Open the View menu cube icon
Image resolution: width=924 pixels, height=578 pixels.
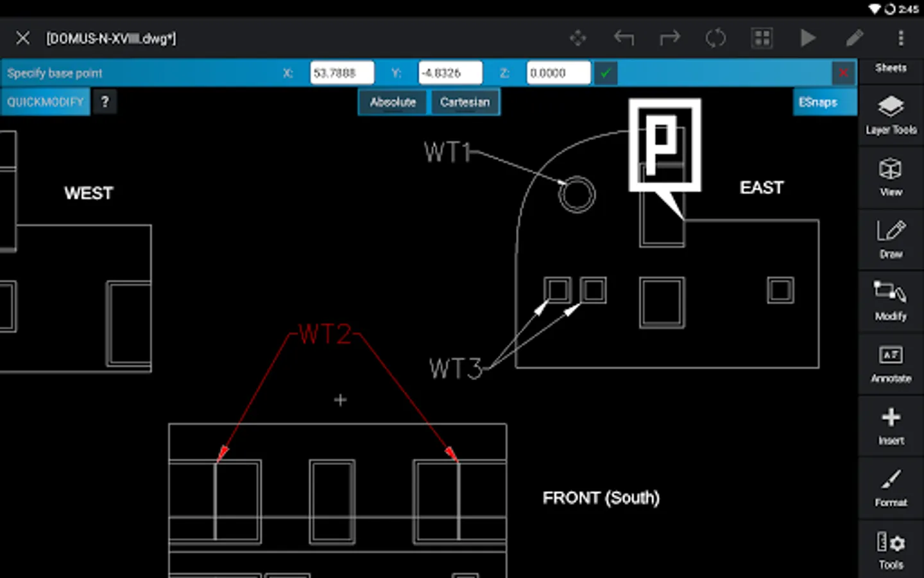point(891,177)
